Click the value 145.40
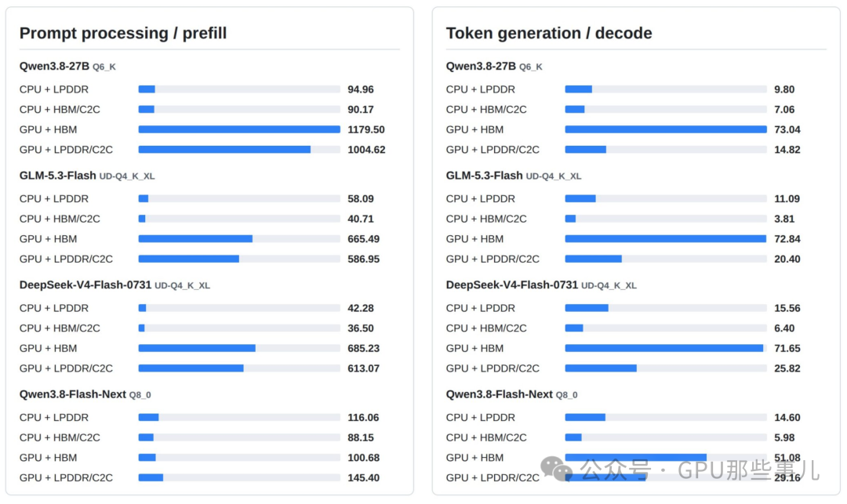This screenshot has width=847, height=504. pos(364,478)
